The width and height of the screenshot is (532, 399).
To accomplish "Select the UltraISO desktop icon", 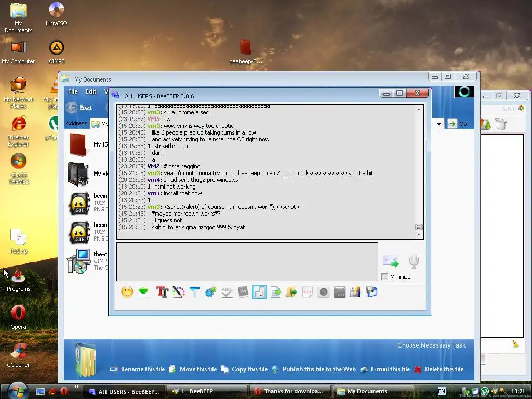I will pos(56,14).
